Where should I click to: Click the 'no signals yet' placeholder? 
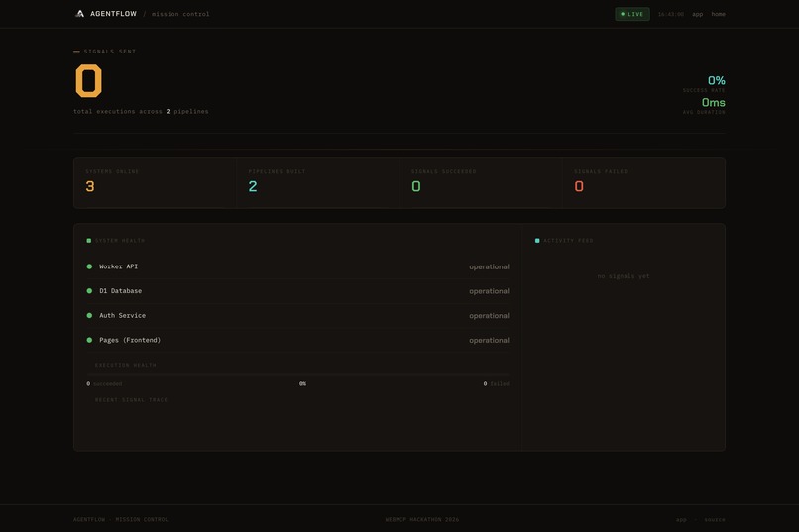[x=624, y=276]
